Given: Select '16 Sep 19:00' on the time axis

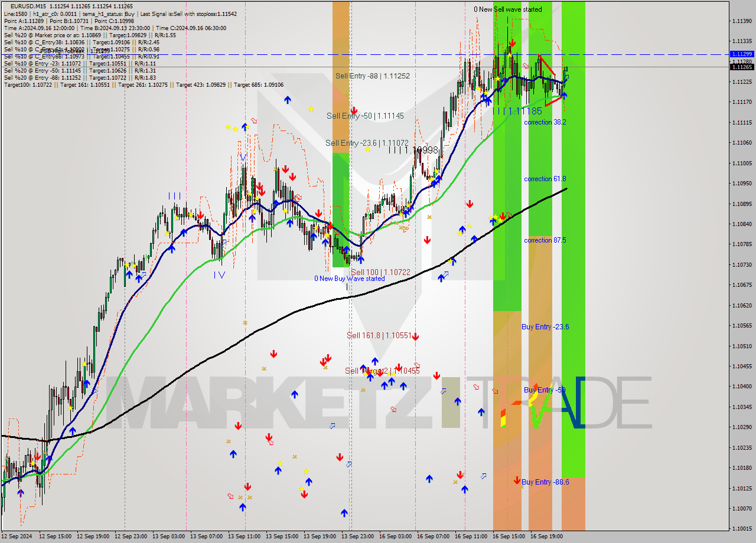Looking at the screenshot, I should [x=546, y=537].
